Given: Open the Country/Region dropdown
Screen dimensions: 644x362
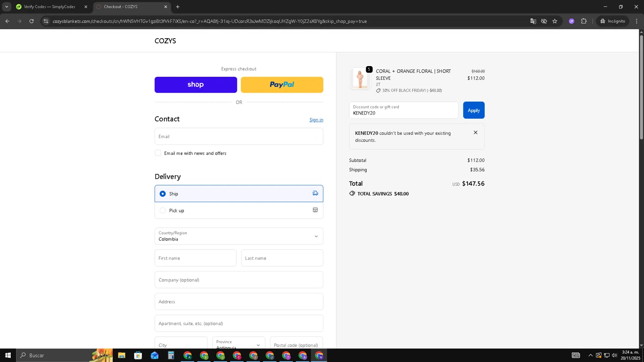Looking at the screenshot, I should 239,236.
